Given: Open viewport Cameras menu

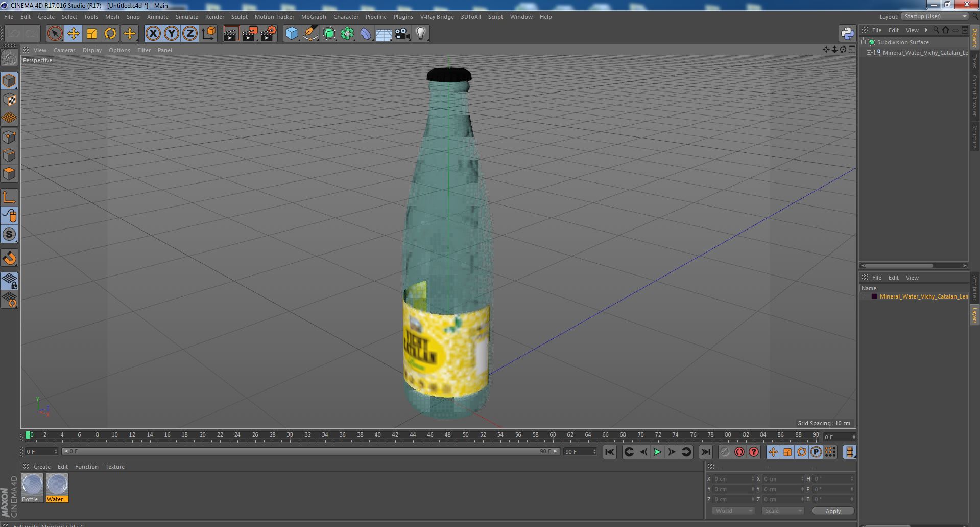Looking at the screenshot, I should [x=64, y=50].
